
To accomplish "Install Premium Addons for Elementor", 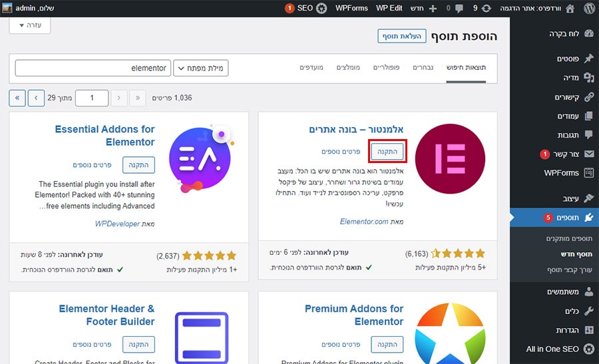I will pyautogui.click(x=387, y=345).
